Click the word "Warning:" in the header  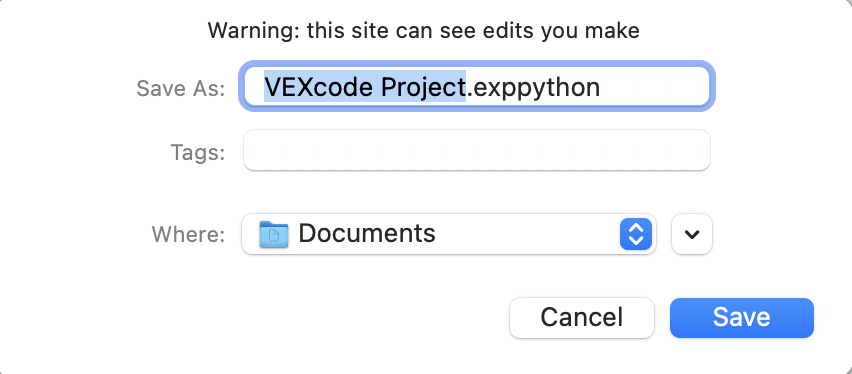pyautogui.click(x=253, y=30)
